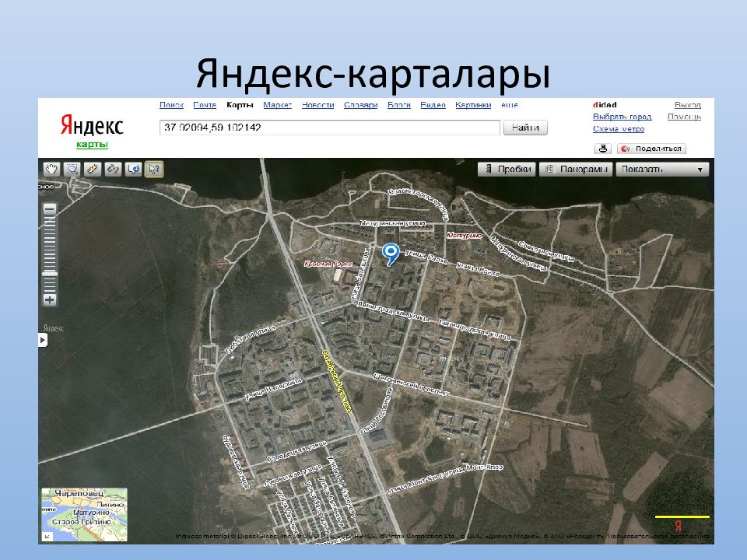The height and width of the screenshot is (560, 747).
Task: Select the add placemark tool
Action: click(x=133, y=169)
